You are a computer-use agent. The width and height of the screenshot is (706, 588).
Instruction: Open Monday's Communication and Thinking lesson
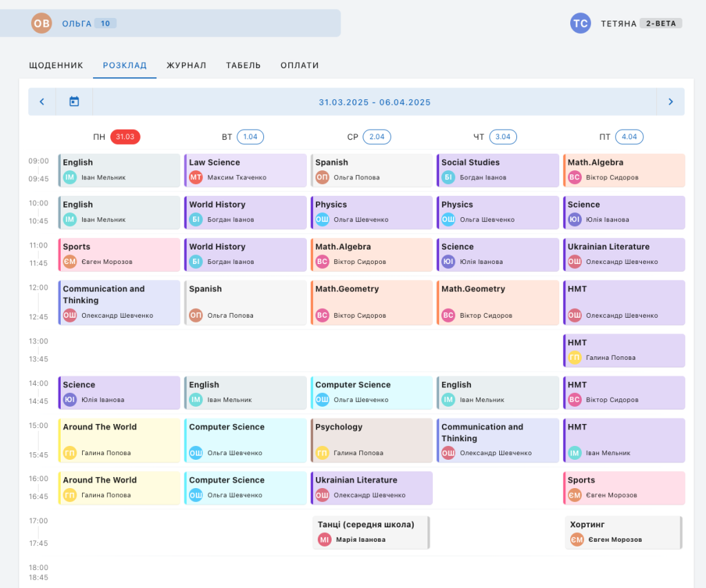tap(119, 302)
